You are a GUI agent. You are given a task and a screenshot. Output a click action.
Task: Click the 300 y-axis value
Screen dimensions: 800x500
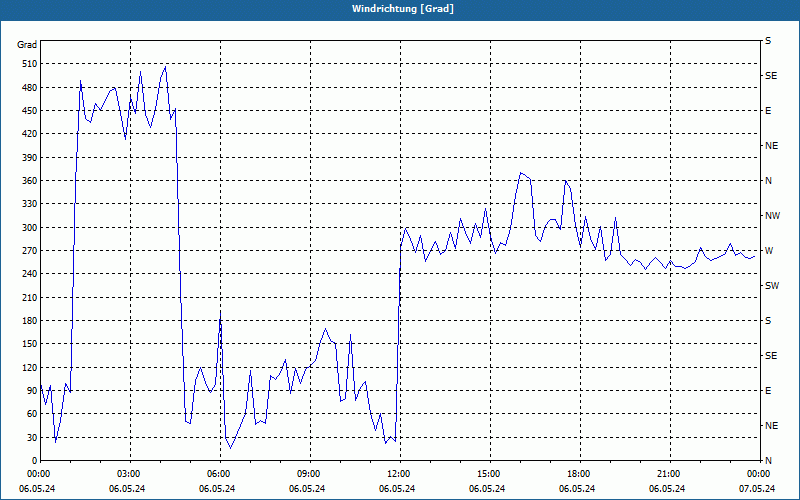[x=31, y=227]
